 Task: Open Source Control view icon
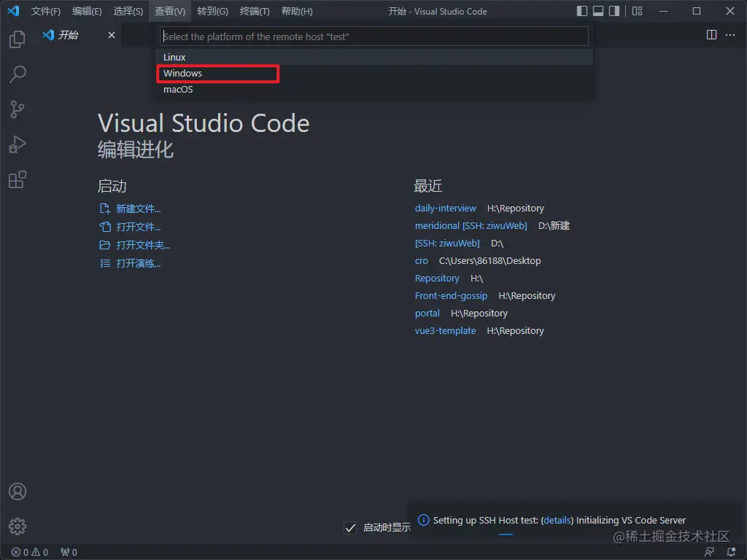(18, 109)
